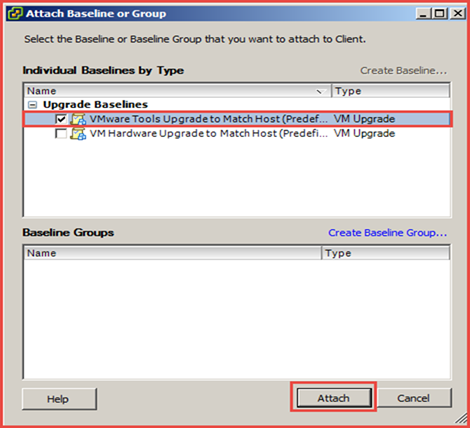
Task: Sort Baseline Groups by Type column header
Action: (385, 253)
